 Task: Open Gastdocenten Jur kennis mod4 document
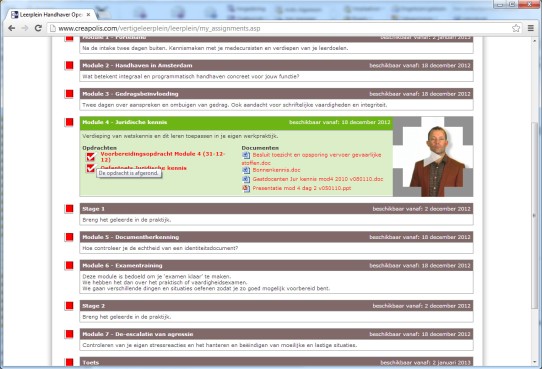[318, 179]
